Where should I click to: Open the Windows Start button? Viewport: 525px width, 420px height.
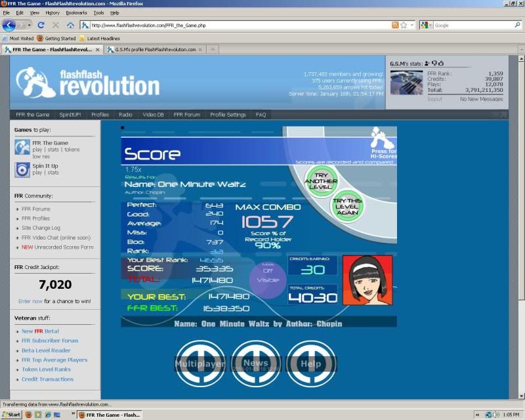11,415
